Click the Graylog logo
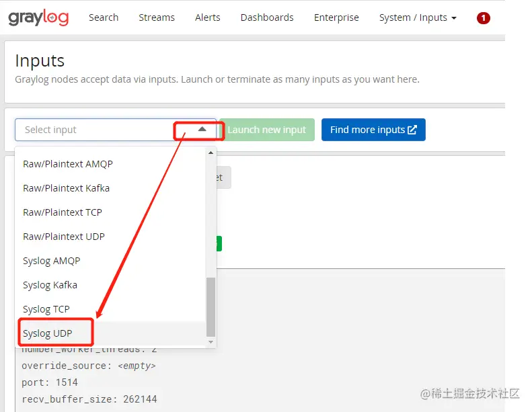 (38, 17)
